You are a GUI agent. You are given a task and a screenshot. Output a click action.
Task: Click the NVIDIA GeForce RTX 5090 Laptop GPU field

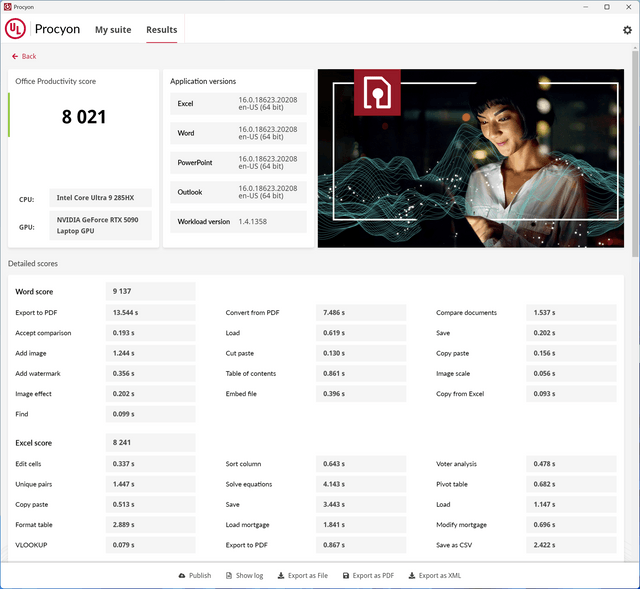point(100,225)
